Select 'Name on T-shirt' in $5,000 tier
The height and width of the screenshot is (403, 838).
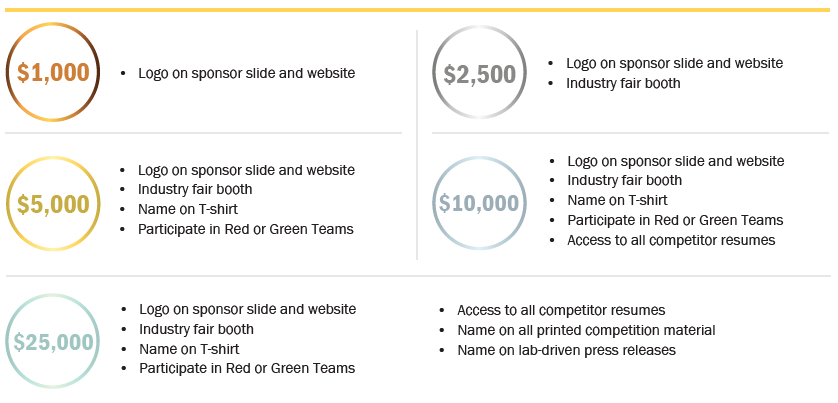pyautogui.click(x=188, y=209)
